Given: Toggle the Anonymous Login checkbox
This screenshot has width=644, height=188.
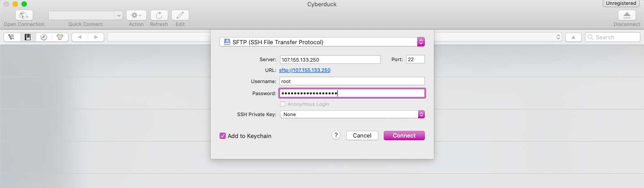Looking at the screenshot, I should [283, 104].
